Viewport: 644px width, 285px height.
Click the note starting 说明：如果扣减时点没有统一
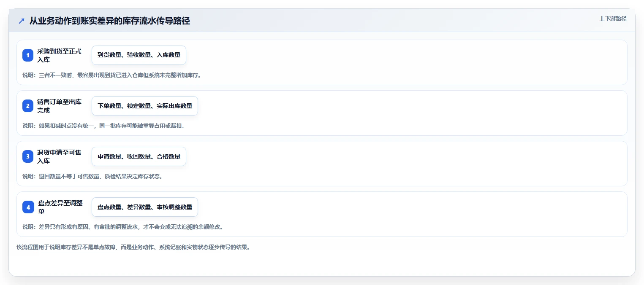click(x=103, y=126)
